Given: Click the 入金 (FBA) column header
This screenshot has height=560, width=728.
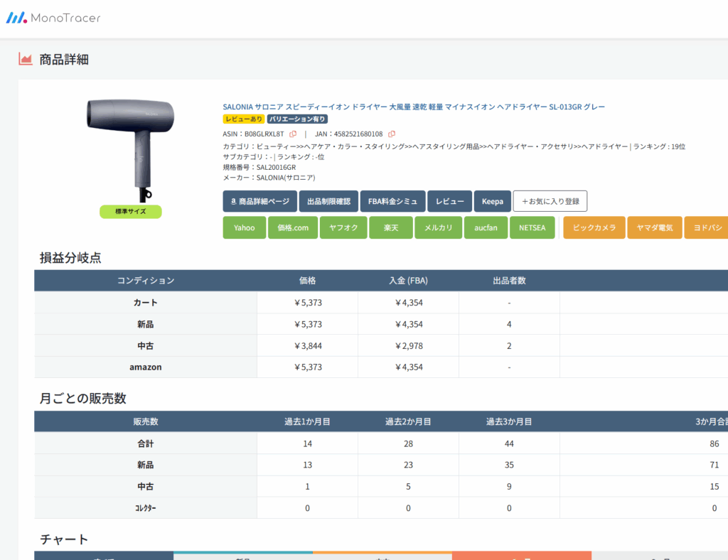Looking at the screenshot, I should (409, 281).
